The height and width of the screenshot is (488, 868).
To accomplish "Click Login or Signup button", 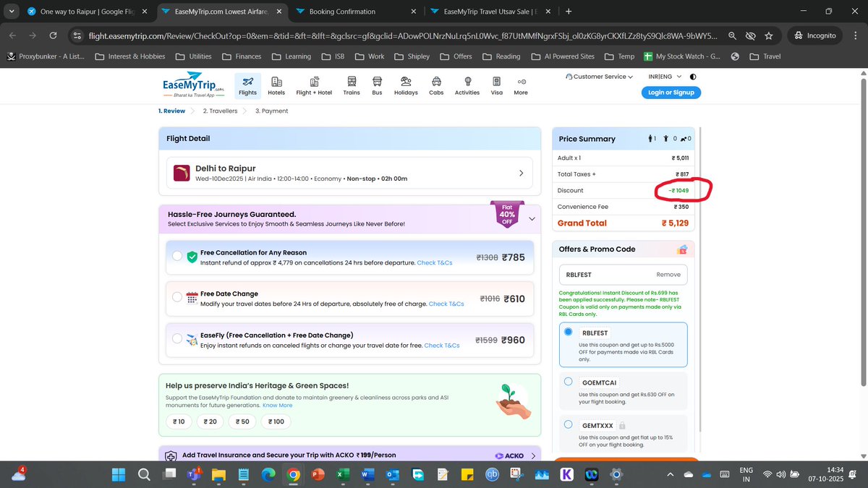I will pos(671,93).
